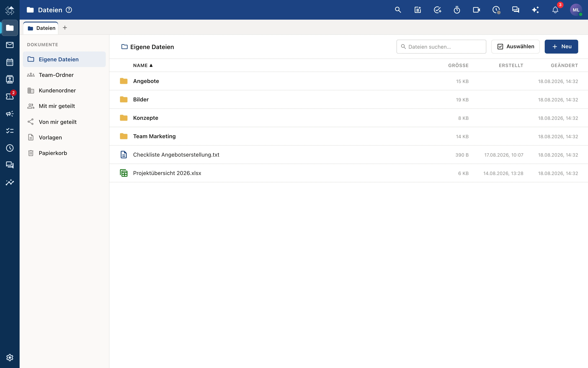Viewport: 588px width, 368px height.
Task: Open Mit mir geteilt in sidebar
Action: [64, 106]
